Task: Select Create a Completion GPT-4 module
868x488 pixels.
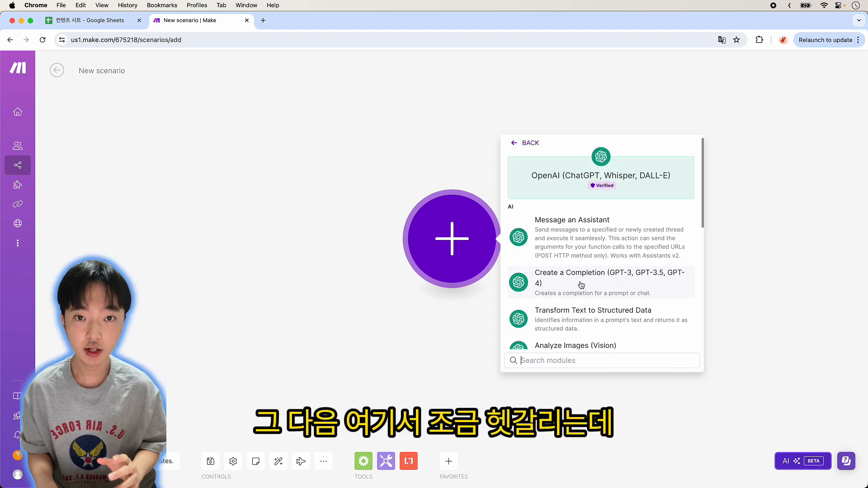Action: click(x=601, y=282)
